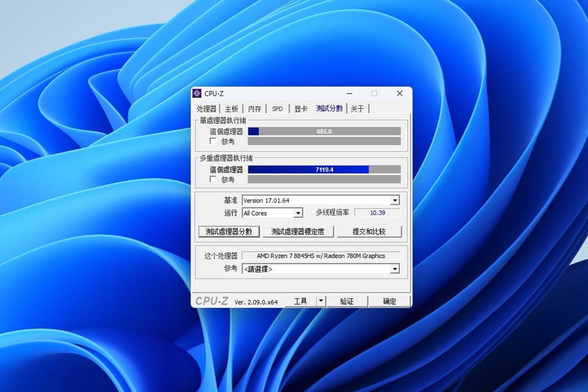This screenshot has width=588, height=392.
Task: Enable multi-thread 參考 checkbox
Action: point(213,179)
